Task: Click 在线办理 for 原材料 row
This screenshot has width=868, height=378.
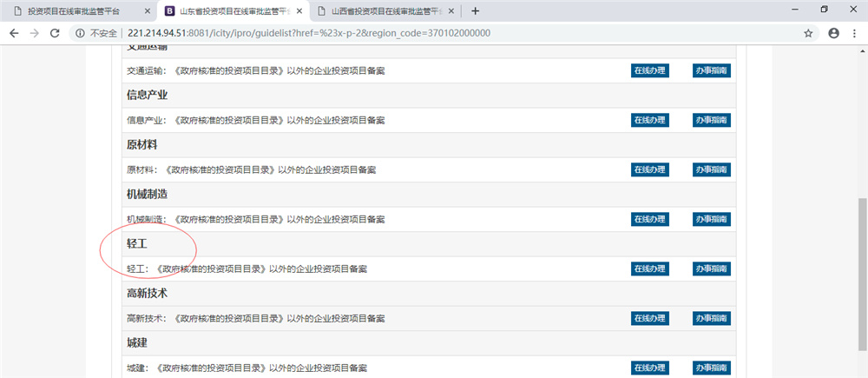Action: click(x=649, y=169)
